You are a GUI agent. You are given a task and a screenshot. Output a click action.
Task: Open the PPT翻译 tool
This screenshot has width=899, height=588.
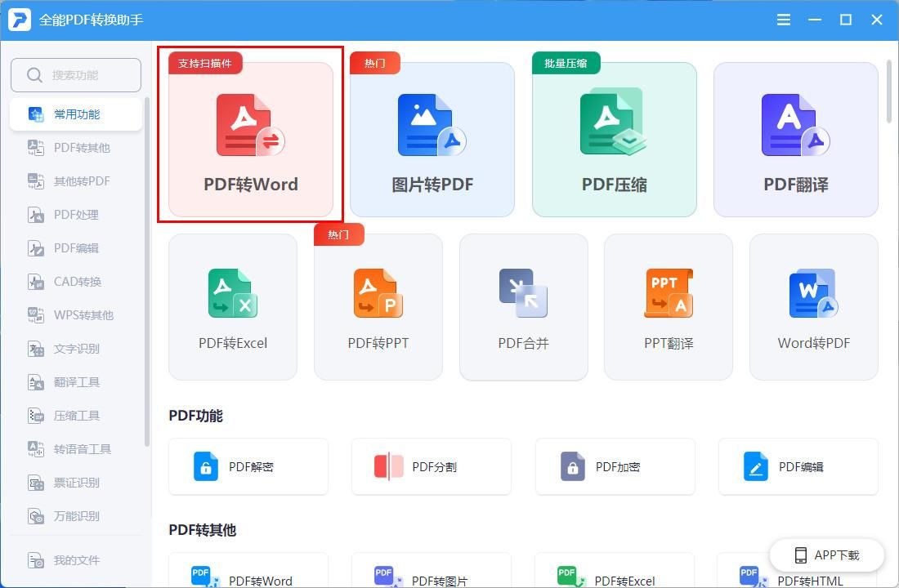(669, 306)
